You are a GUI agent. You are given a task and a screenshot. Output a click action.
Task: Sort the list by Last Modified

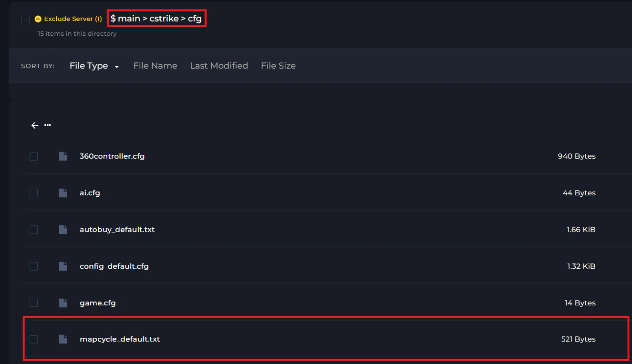[x=219, y=66]
